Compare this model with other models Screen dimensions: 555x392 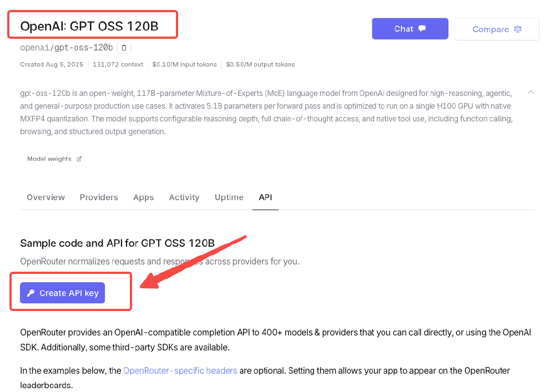(x=497, y=29)
